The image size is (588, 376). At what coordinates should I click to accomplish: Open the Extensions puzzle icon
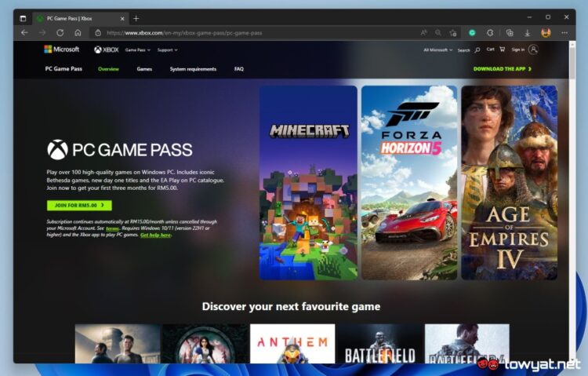click(490, 33)
